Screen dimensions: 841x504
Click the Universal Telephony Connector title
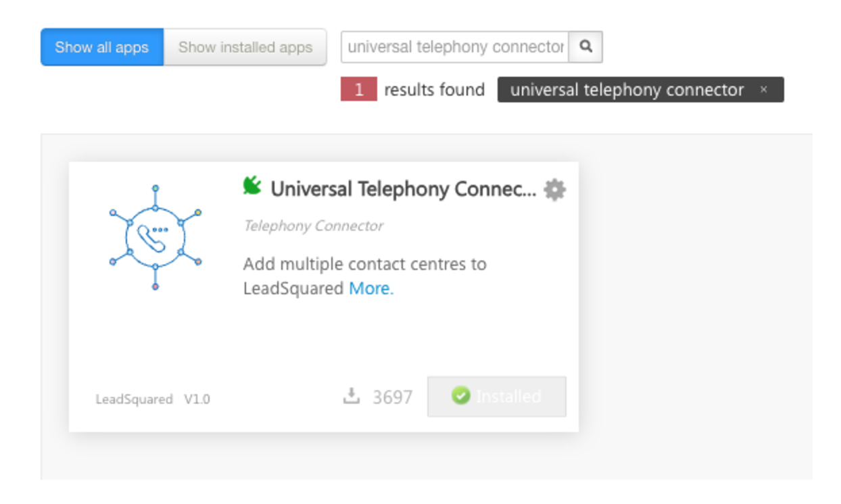tap(404, 189)
